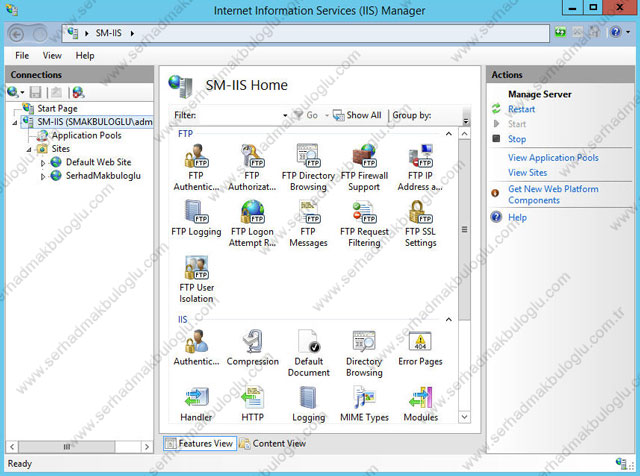Image resolution: width=640 pixels, height=476 pixels.
Task: Click right arrow of Connections horizontal scrollbar
Action: tap(147, 447)
